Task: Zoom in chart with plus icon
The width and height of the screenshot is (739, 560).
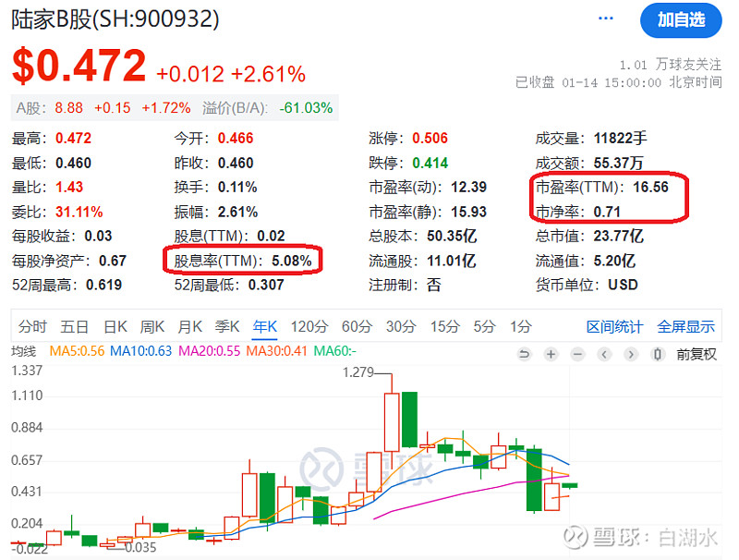Action: click(x=551, y=354)
